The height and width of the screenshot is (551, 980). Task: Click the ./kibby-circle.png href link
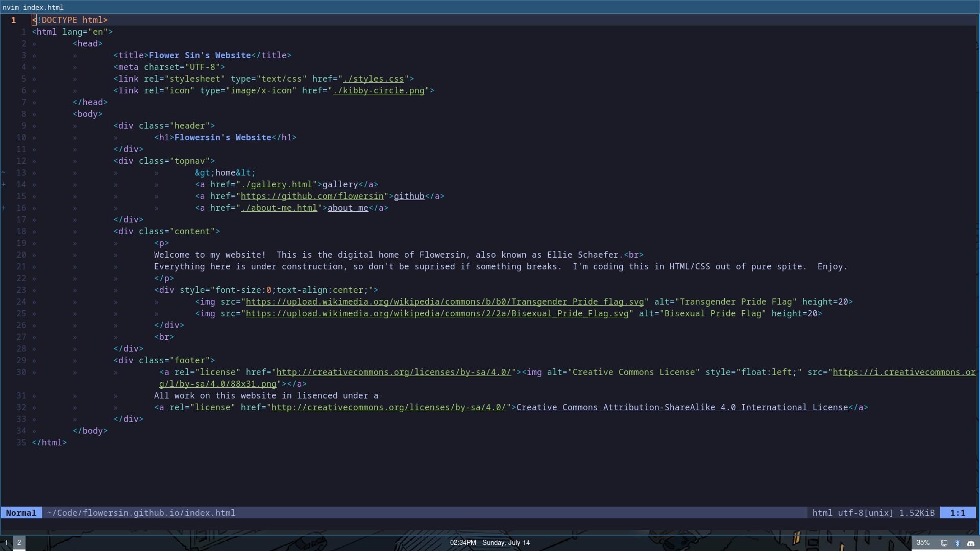[378, 90]
